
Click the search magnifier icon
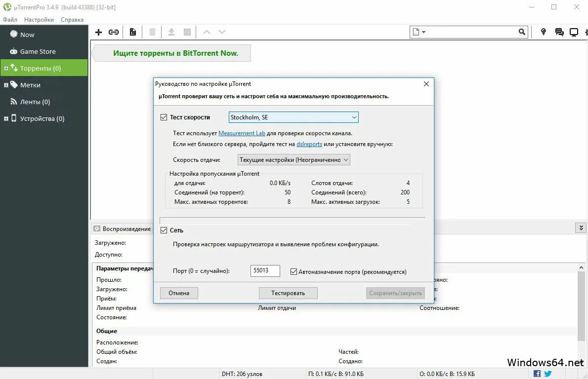522,32
